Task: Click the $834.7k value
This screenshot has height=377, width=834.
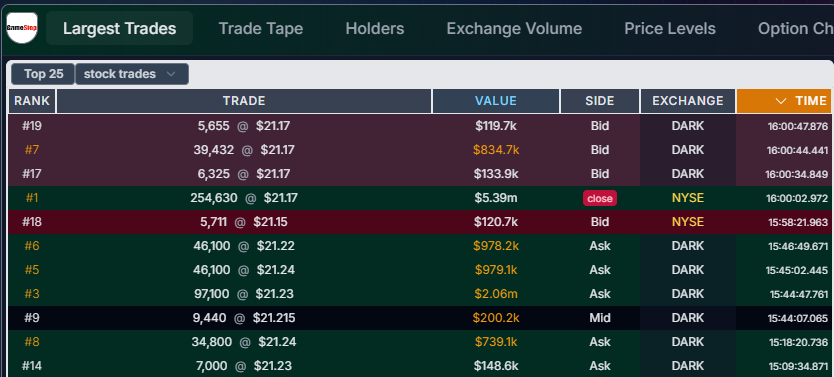Action: tap(496, 150)
